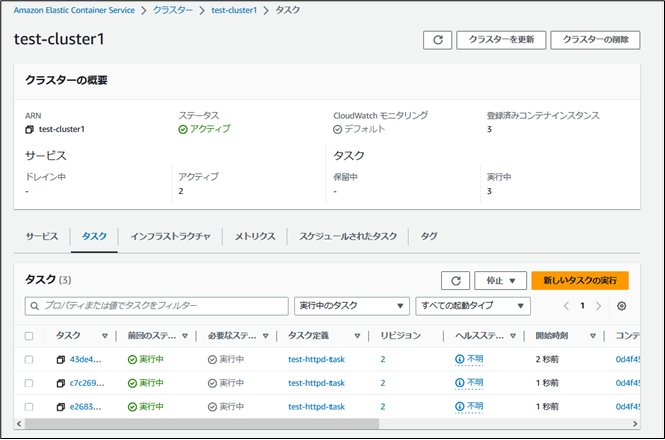Click horizontal scrollbar left arrow
This screenshot has height=440, width=665.
19,424
